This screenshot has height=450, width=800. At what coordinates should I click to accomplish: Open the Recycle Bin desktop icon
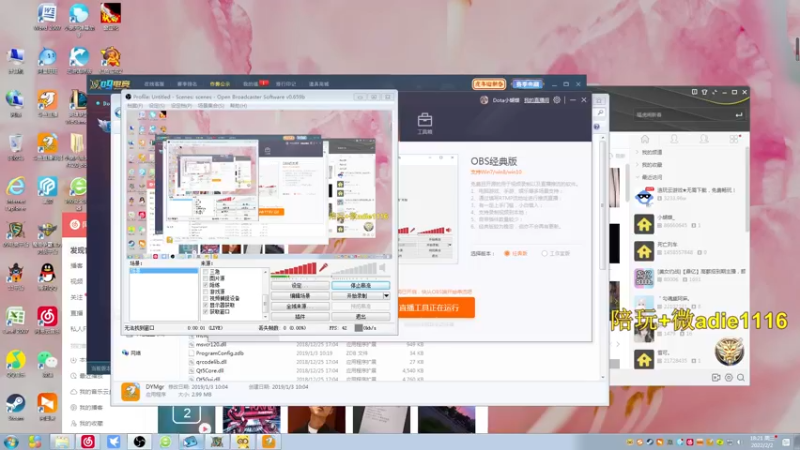[x=16, y=147]
